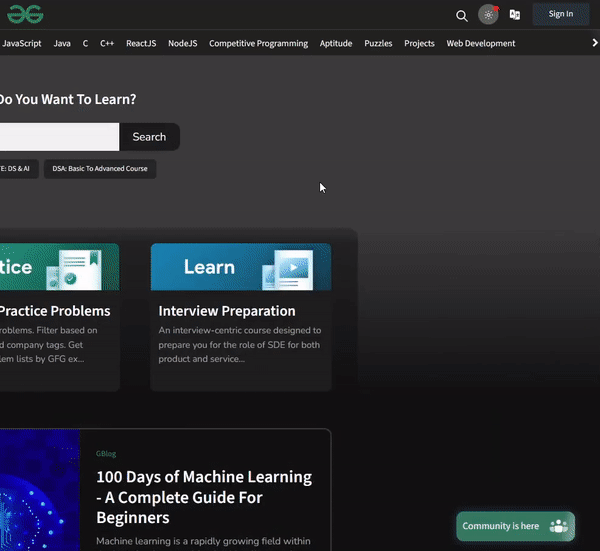Open the JavaScript nav item

tap(21, 43)
